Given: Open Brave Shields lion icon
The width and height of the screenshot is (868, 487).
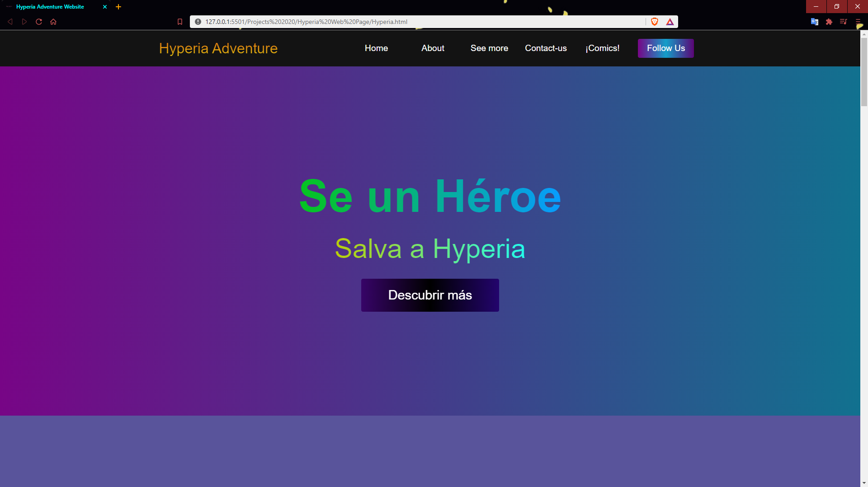Looking at the screenshot, I should click(655, 22).
